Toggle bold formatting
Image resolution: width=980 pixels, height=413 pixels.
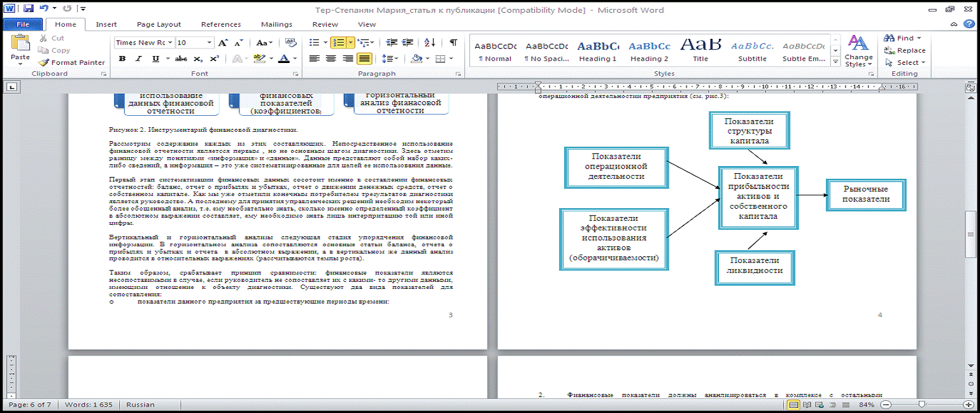122,59
